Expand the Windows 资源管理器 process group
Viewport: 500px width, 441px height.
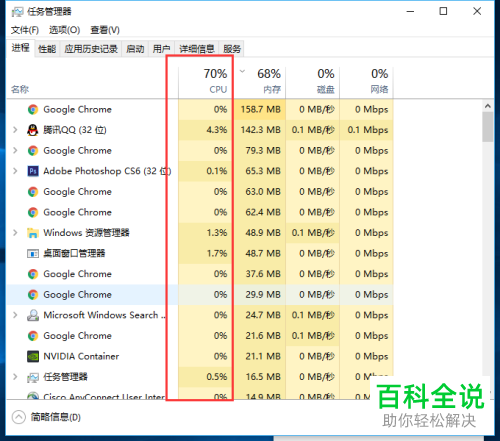click(15, 233)
